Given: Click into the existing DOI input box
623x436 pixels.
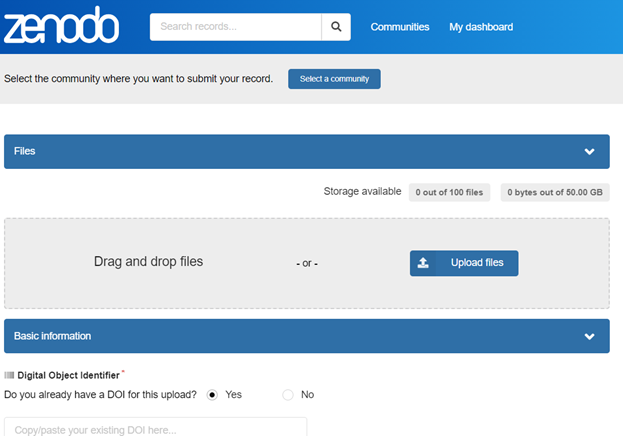Looking at the screenshot, I should pos(155,428).
